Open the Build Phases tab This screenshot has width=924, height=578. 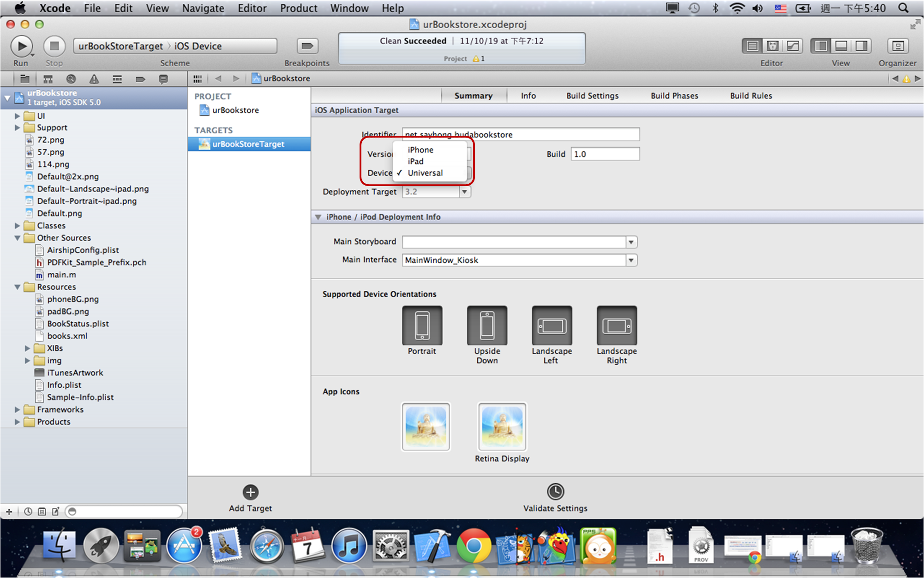(x=674, y=96)
